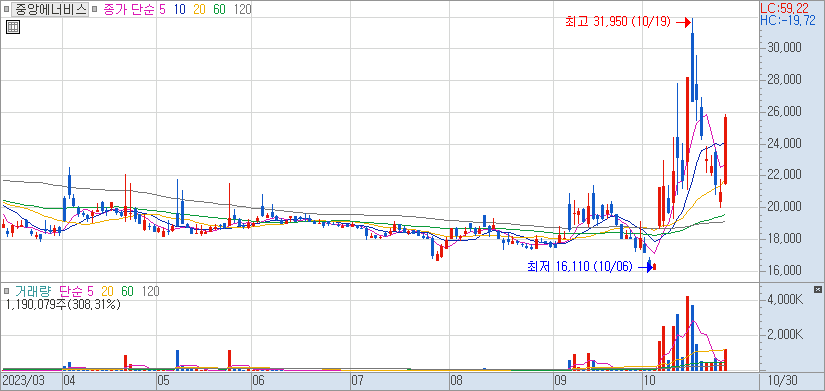This screenshot has height=391, width=825.
Task: Select the orange 20-day price MA label
Action: coord(199,9)
